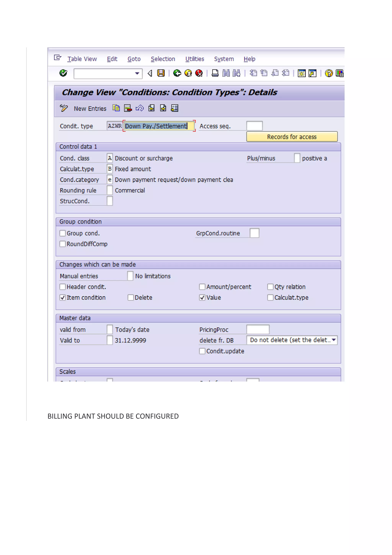Click the Other Entry position icon
392x555 pixels.
tap(175, 108)
